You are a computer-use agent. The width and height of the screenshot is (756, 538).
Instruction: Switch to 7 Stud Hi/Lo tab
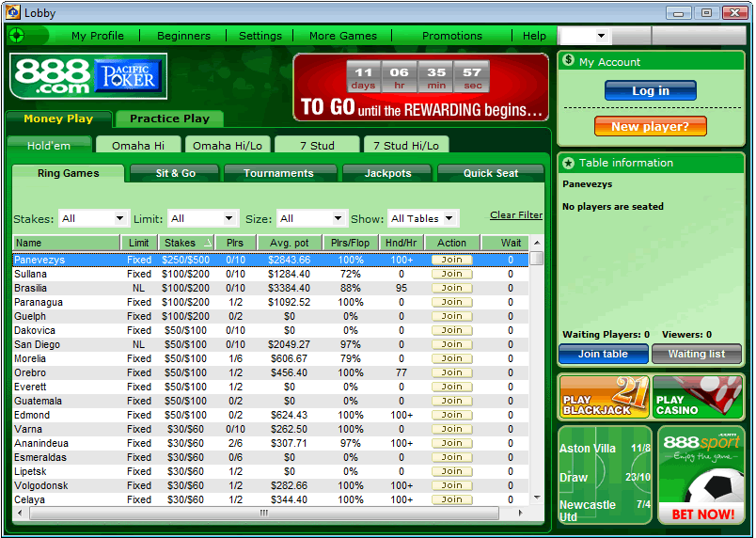click(x=406, y=145)
